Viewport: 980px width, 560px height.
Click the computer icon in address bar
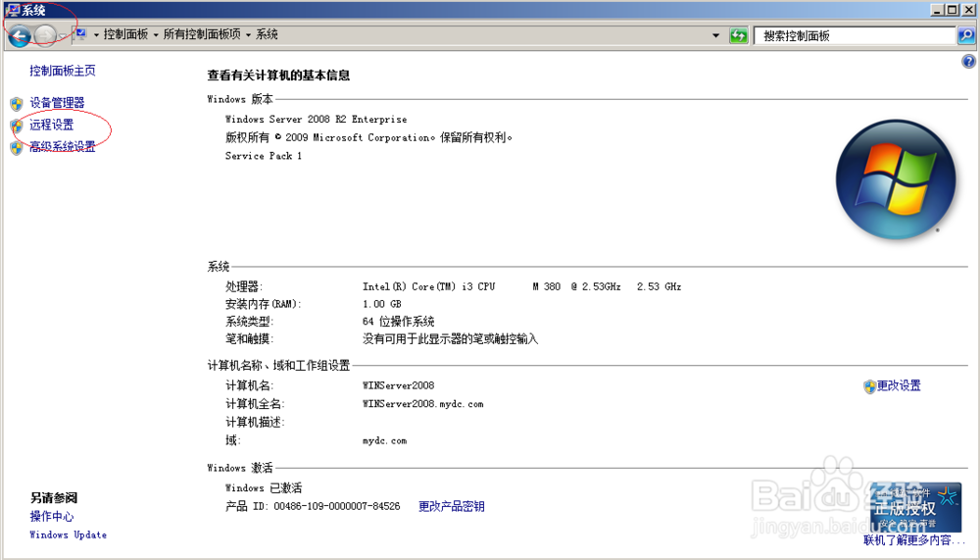(x=80, y=34)
